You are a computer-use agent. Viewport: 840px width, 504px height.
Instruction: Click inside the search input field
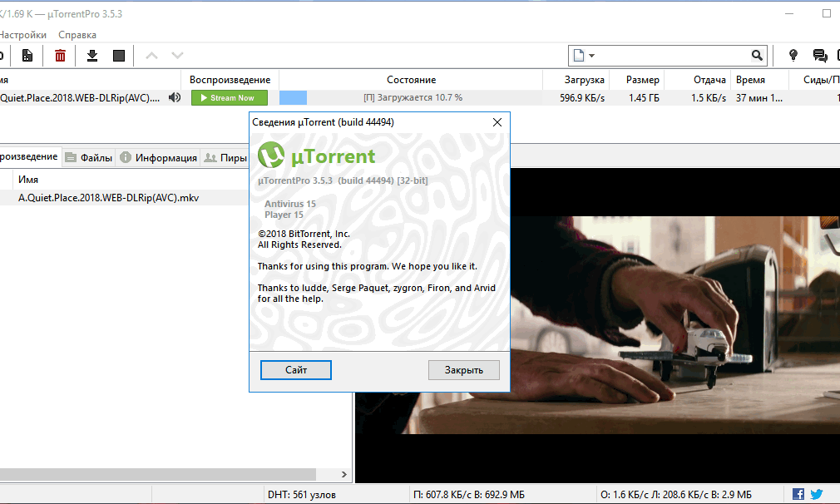pos(672,55)
